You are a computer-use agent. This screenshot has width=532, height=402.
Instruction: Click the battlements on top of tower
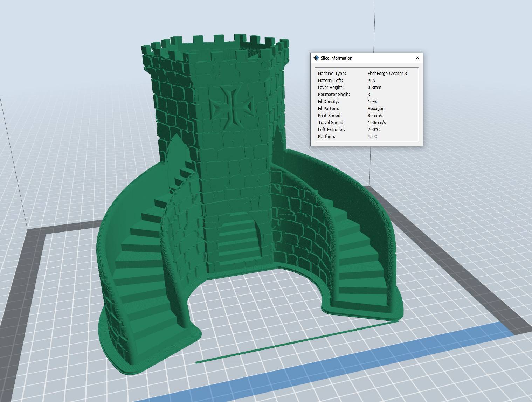coord(214,46)
